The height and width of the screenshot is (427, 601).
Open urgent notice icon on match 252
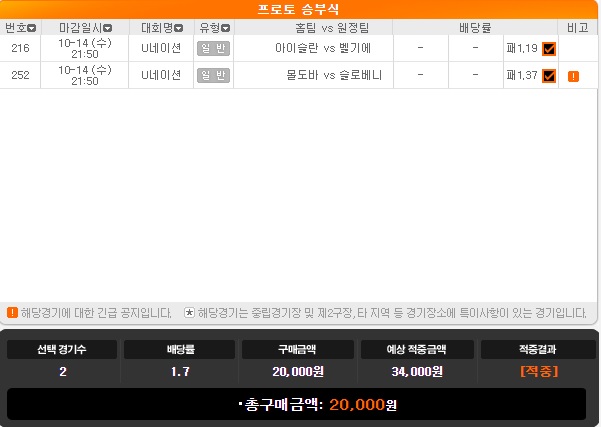[573, 76]
